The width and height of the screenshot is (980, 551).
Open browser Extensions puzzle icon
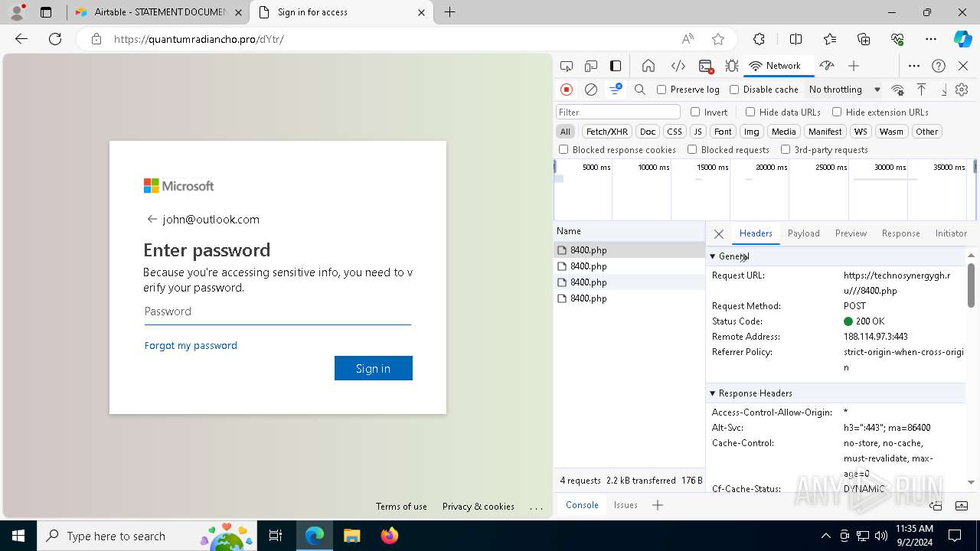point(759,39)
